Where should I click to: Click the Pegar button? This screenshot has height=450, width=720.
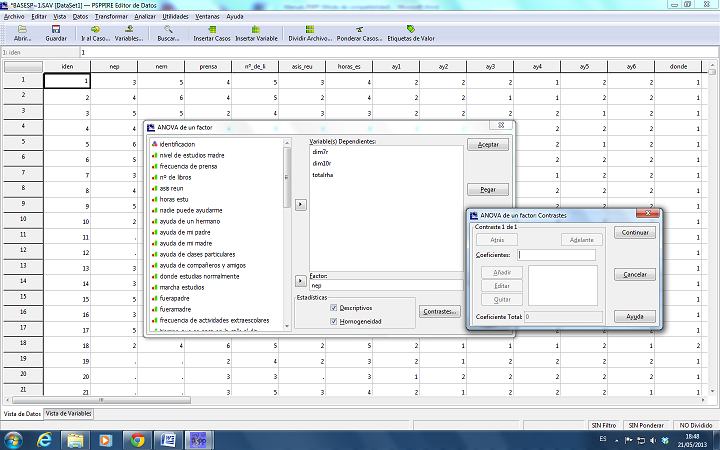(x=488, y=189)
